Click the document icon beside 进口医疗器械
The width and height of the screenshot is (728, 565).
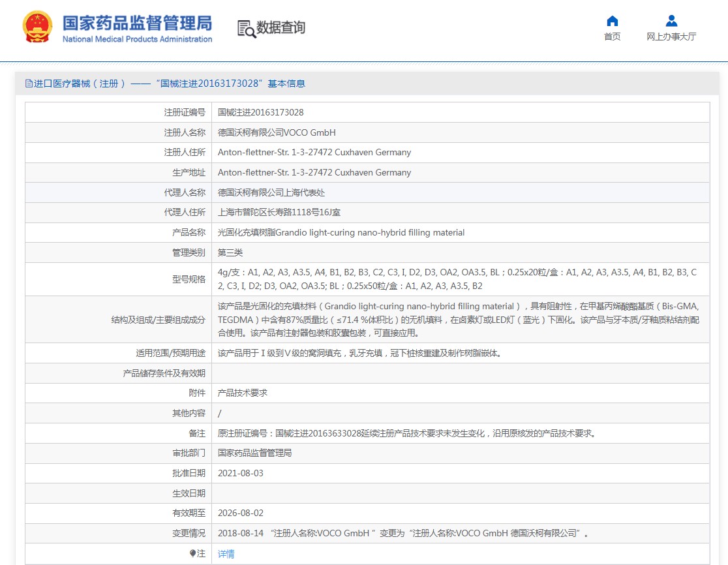29,84
